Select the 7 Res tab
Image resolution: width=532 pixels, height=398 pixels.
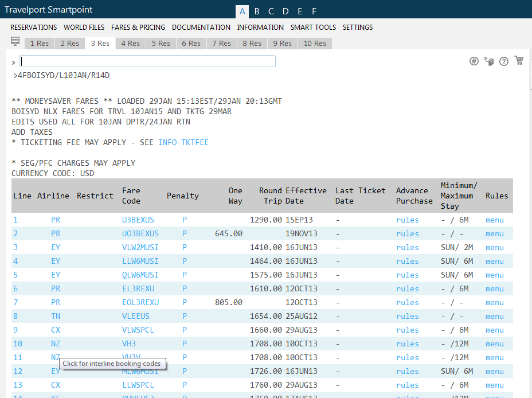[x=221, y=44]
